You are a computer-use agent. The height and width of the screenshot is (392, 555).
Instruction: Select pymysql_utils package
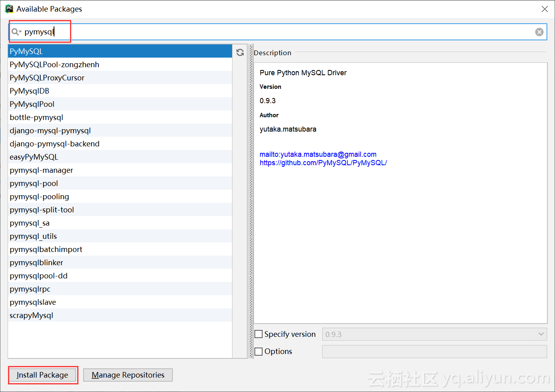[x=120, y=236]
